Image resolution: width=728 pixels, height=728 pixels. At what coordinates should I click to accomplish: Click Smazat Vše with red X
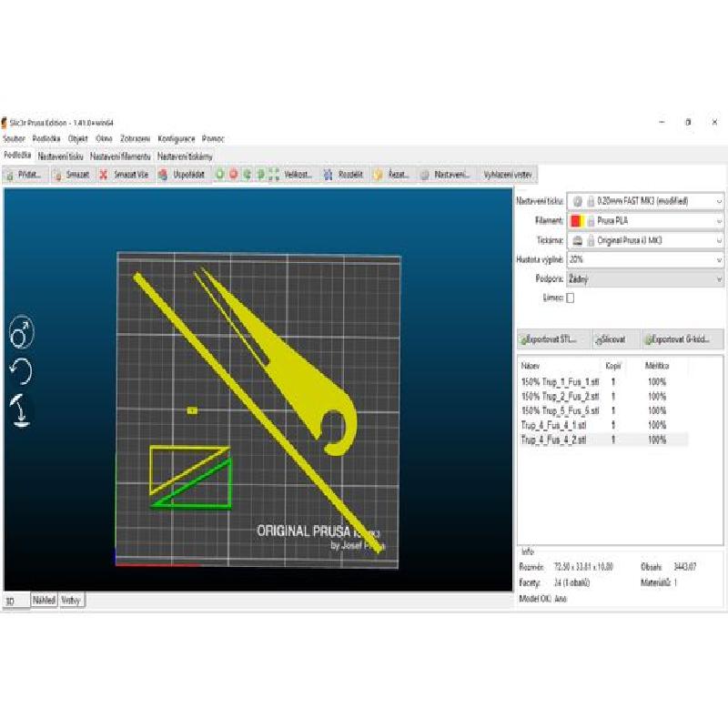coord(124,175)
